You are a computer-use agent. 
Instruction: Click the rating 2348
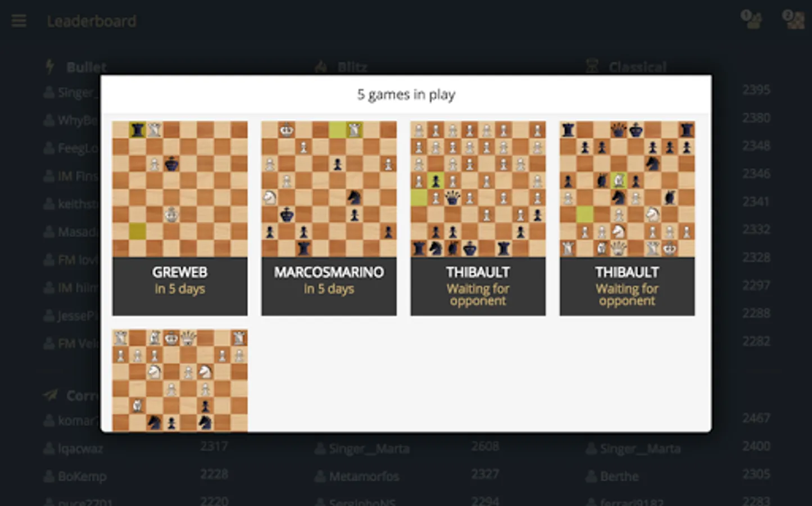[x=756, y=146]
